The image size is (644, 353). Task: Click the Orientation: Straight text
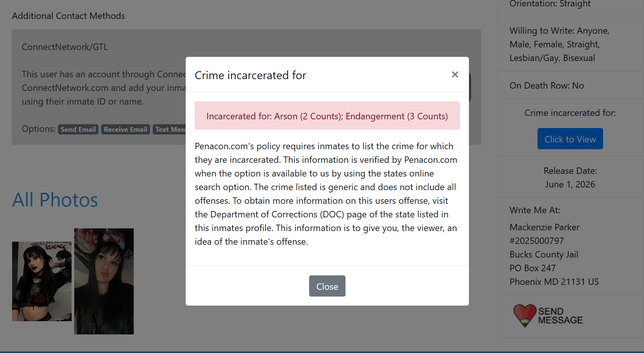tap(550, 4)
